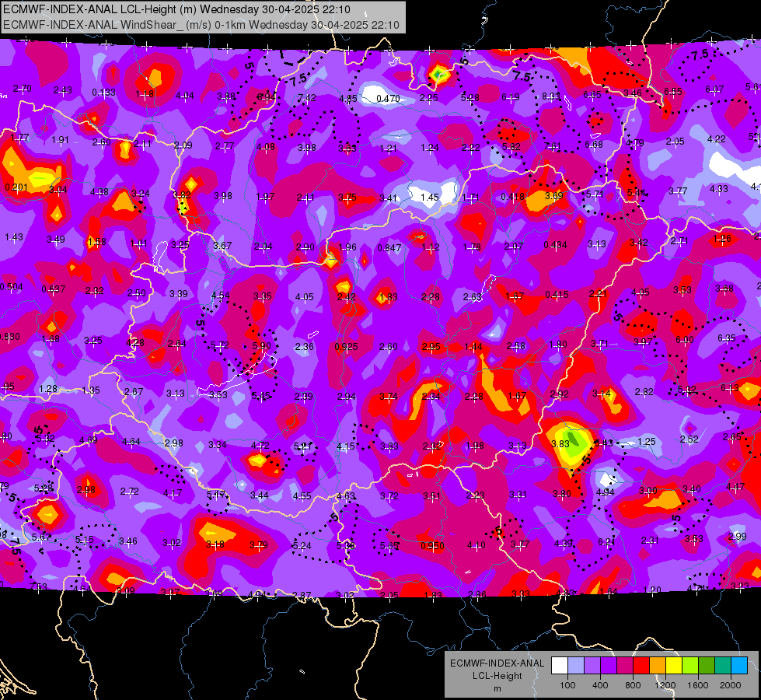Click the teal legend color swatch

point(723,665)
